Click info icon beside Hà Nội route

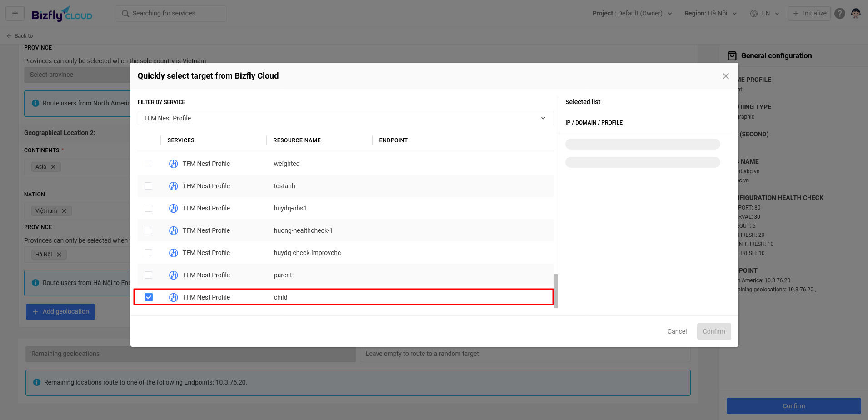coord(35,283)
